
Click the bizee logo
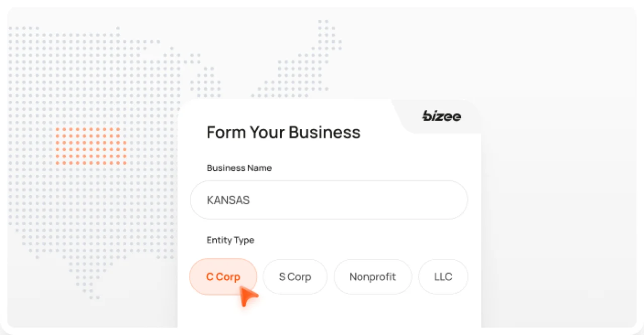[441, 116]
